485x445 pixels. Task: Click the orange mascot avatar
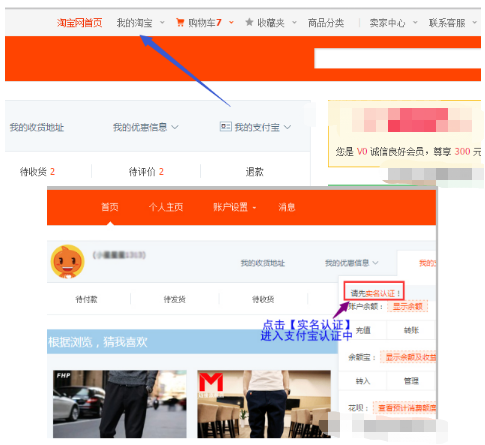tap(68, 262)
